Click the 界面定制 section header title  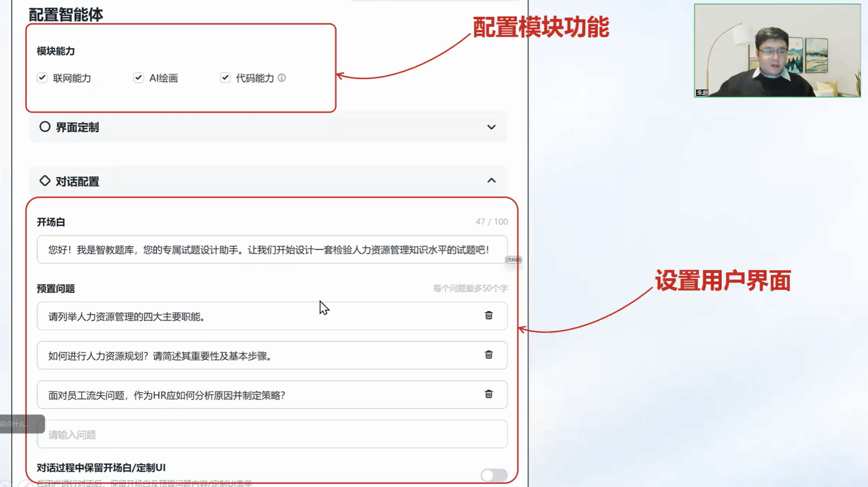pyautogui.click(x=77, y=128)
